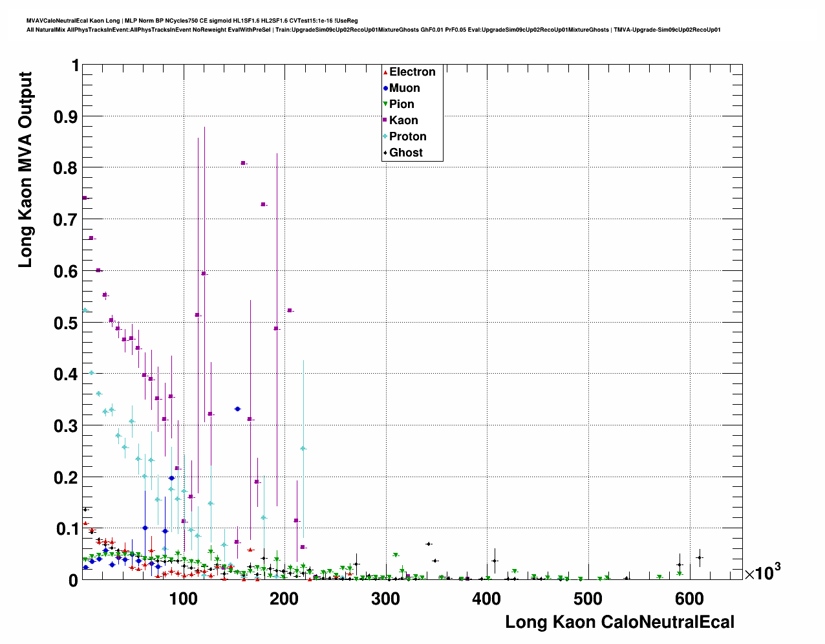Image resolution: width=825 pixels, height=644 pixels.
Task: Click the rightmost Ghost point past x=600
Action: coord(699,557)
